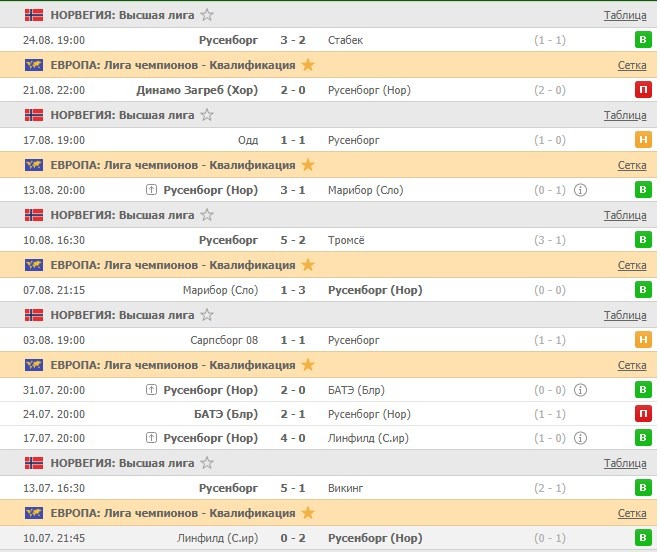Viewport: 660px width, 552px height.
Task: Click red П badge on BATE 2-1 match
Action: 643,414
